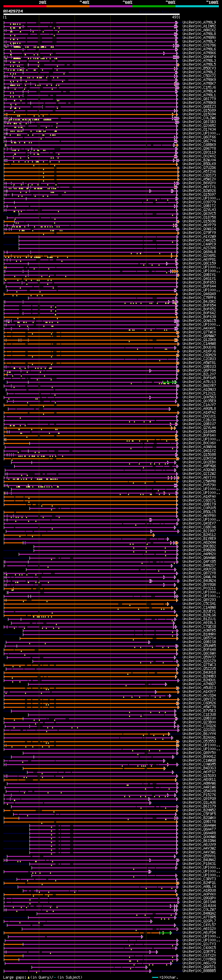Click UniRef100_O17434 in the hit list
222x980 pixels.
(x=199, y=130)
